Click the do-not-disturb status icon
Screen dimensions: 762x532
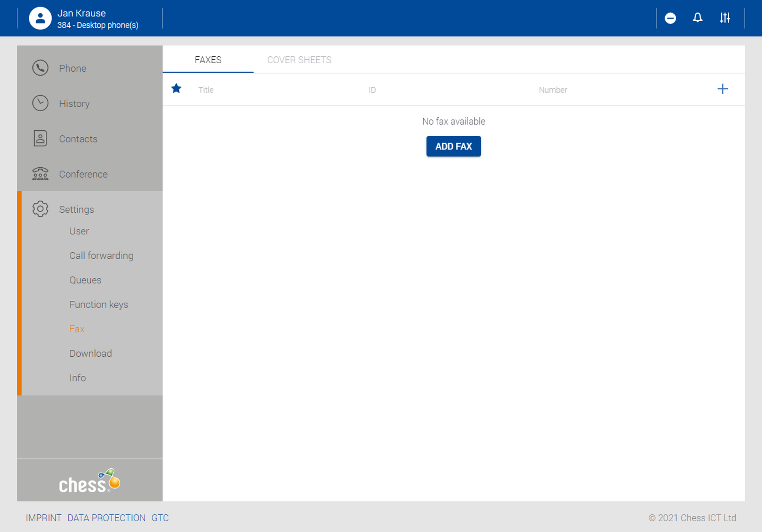670,18
